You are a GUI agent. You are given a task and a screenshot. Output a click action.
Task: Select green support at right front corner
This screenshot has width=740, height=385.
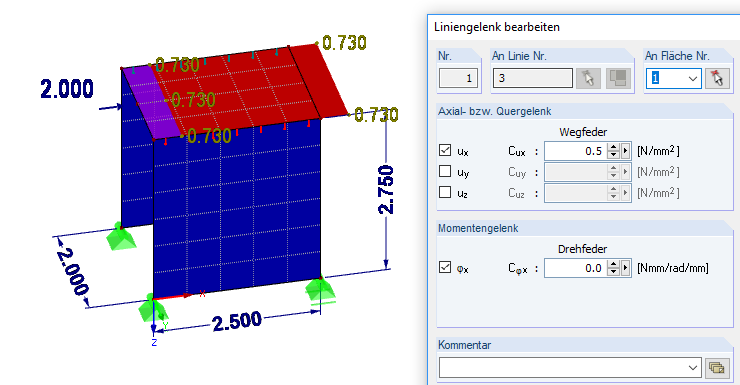coord(320,290)
